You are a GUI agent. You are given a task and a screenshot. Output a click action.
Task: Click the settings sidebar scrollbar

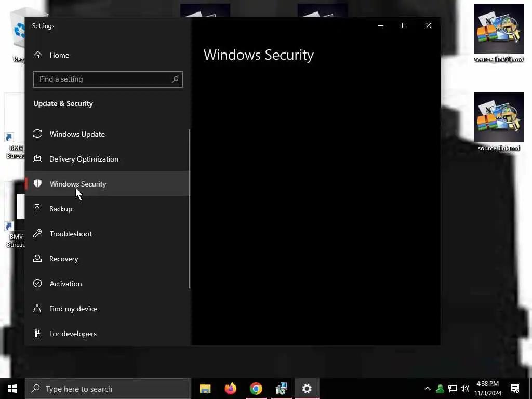190,209
